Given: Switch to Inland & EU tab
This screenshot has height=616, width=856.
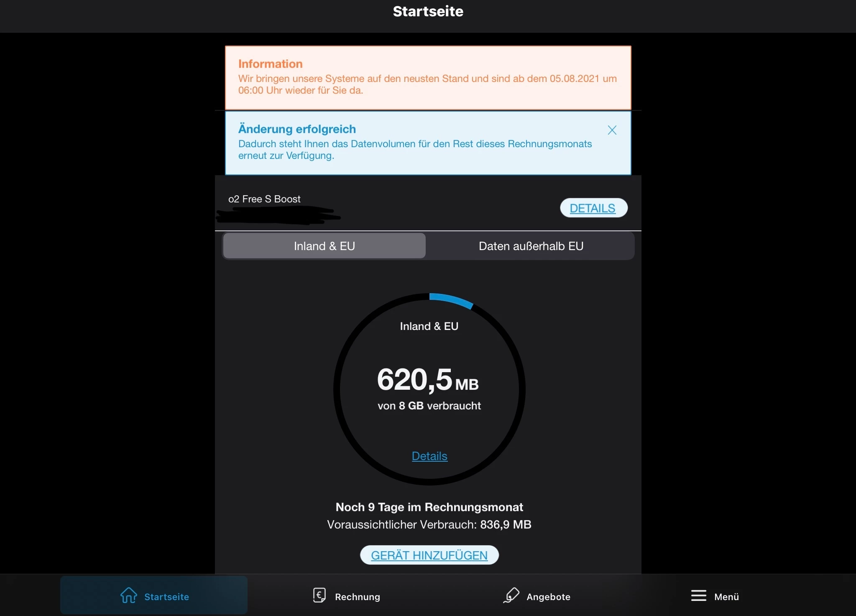Looking at the screenshot, I should [324, 246].
